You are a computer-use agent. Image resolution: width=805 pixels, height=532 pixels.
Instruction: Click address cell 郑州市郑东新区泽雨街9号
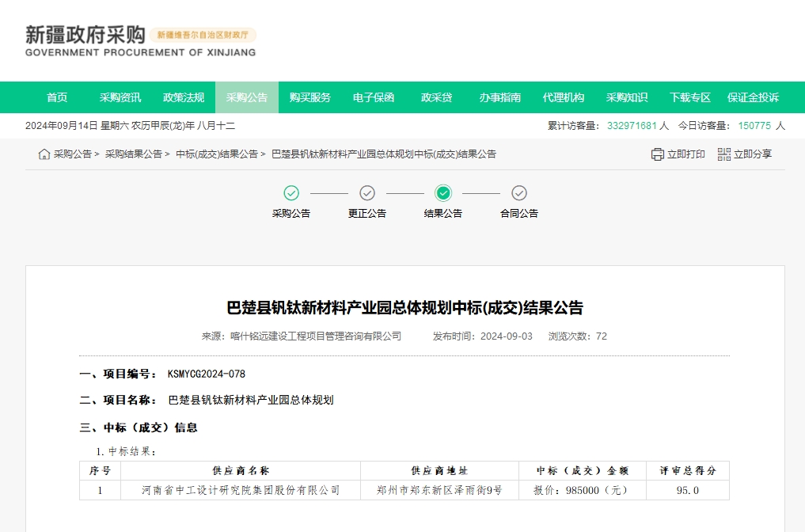click(439, 490)
